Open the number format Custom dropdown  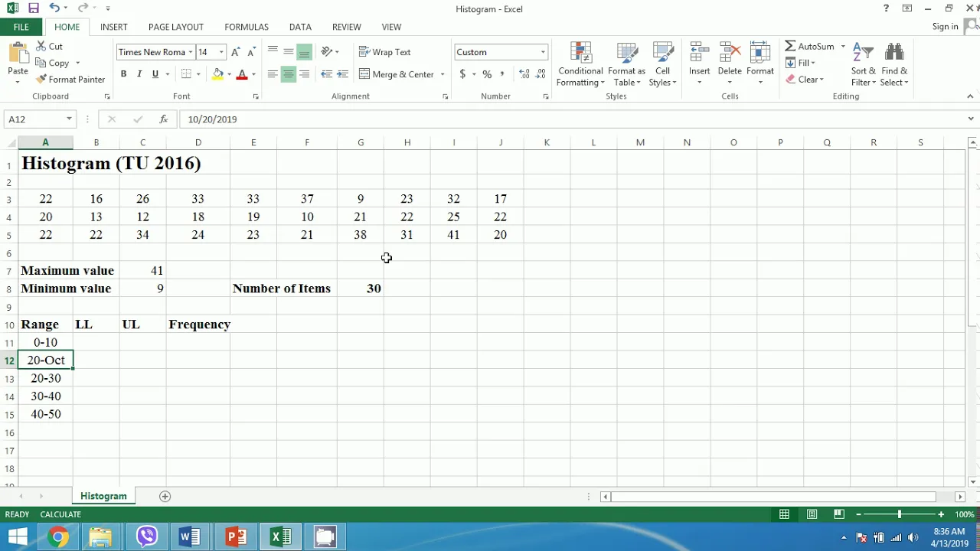(x=543, y=52)
